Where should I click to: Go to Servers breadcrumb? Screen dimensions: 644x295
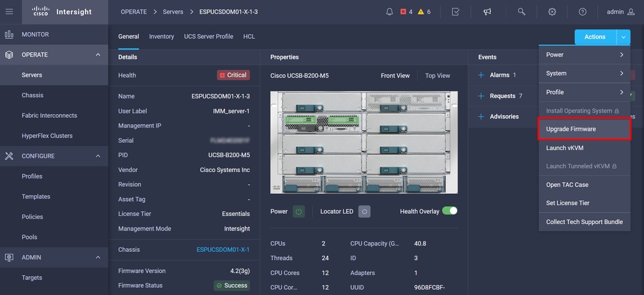click(173, 12)
